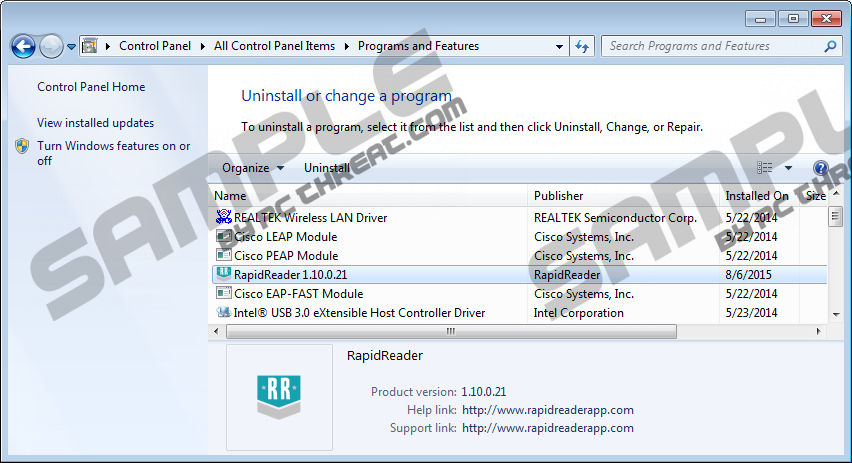Click the refresh button beside address bar

click(583, 46)
